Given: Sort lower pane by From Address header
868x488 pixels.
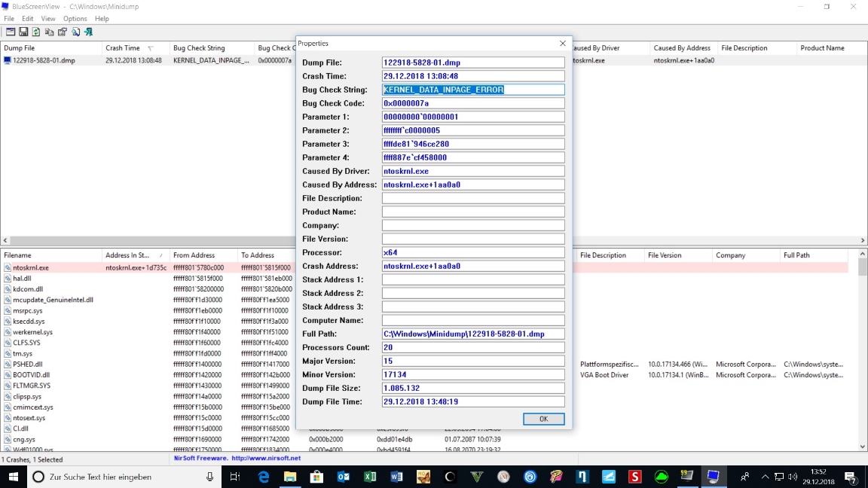Looking at the screenshot, I should [x=203, y=255].
